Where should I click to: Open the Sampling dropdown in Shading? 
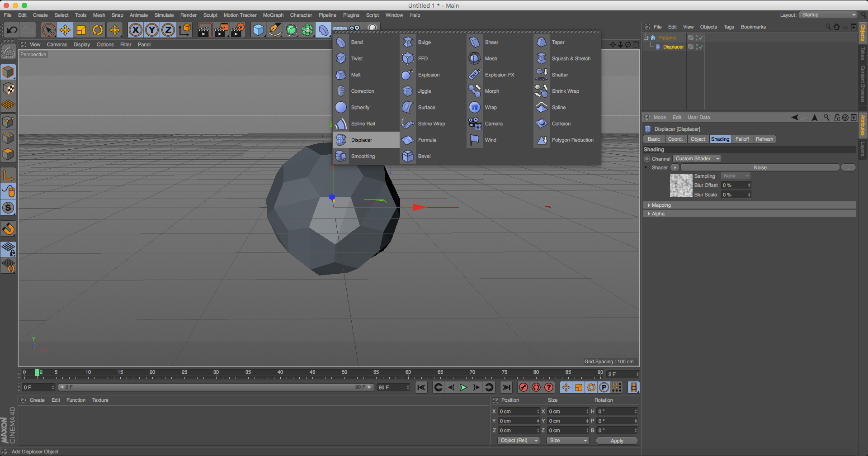pos(735,176)
